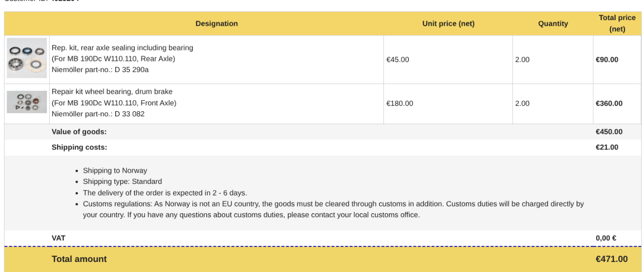Select the Total price (net) column header
This screenshot has height=272, width=644.
(617, 24)
